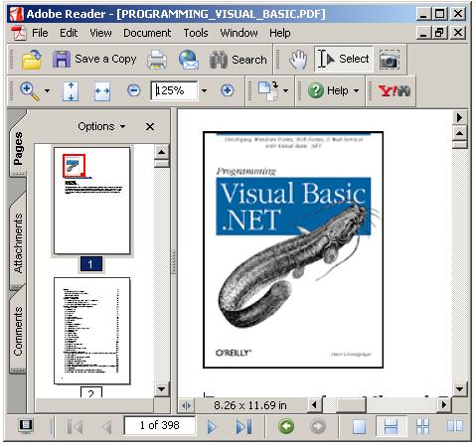Switch to Comments navigation tab
The image size is (476, 448).
click(18, 331)
